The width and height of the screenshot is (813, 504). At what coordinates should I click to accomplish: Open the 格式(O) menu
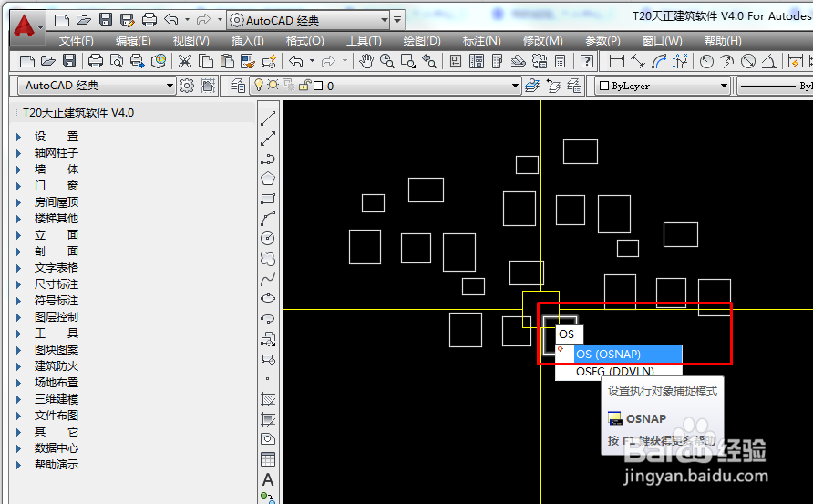click(x=304, y=40)
